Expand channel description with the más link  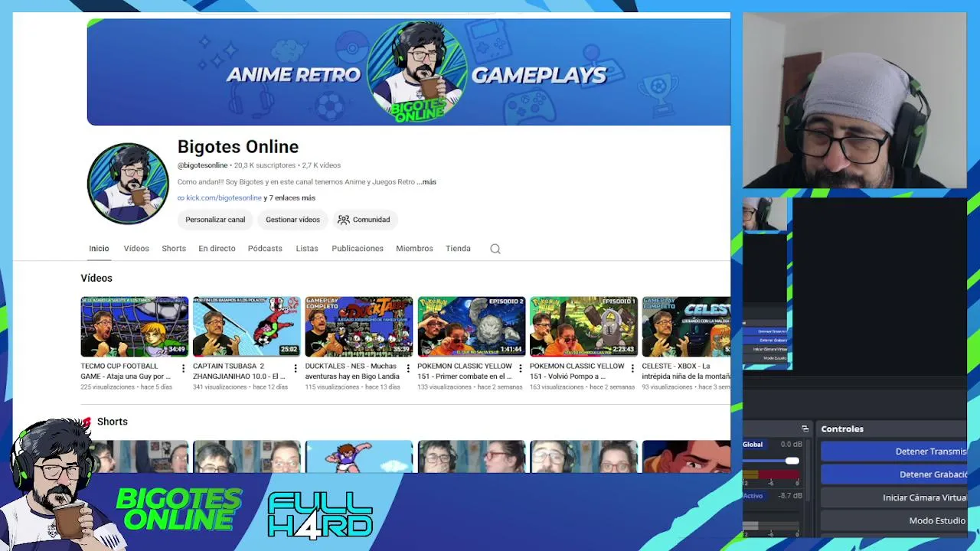(427, 182)
